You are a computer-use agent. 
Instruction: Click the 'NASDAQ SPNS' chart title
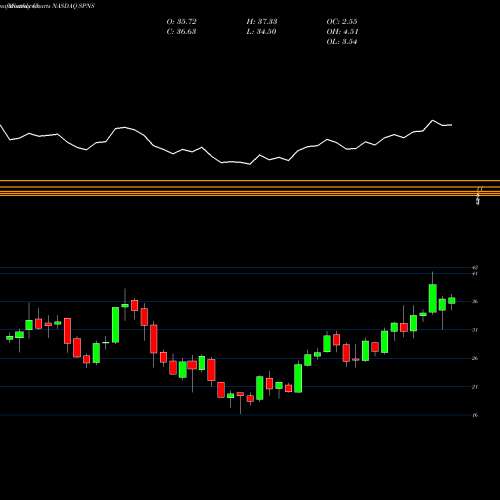(73, 6)
